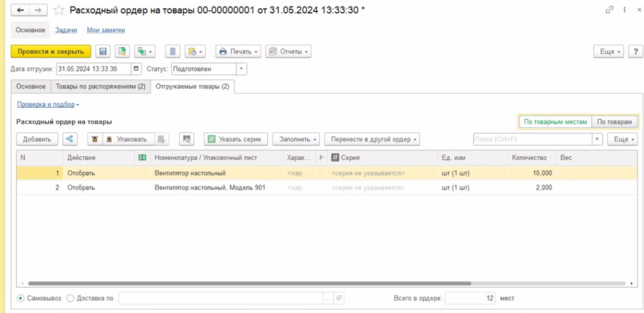Click the star favorite icon beside title
Image resolution: width=644 pixels, height=313 pixels.
(59, 10)
